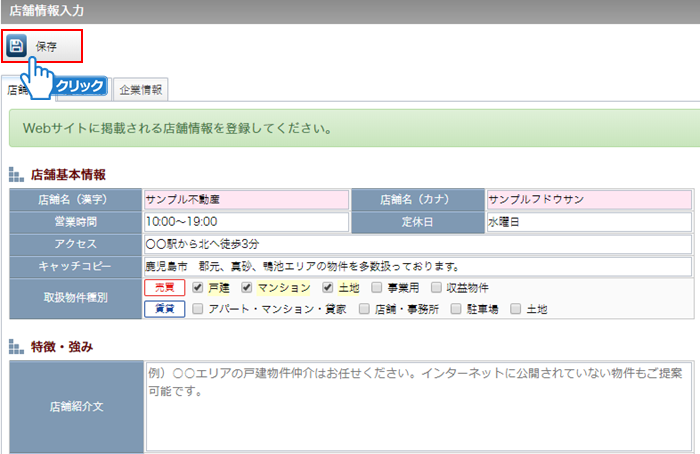Switch to the 企業情報 tab
Viewport: 700px width, 454px height.
141,89
